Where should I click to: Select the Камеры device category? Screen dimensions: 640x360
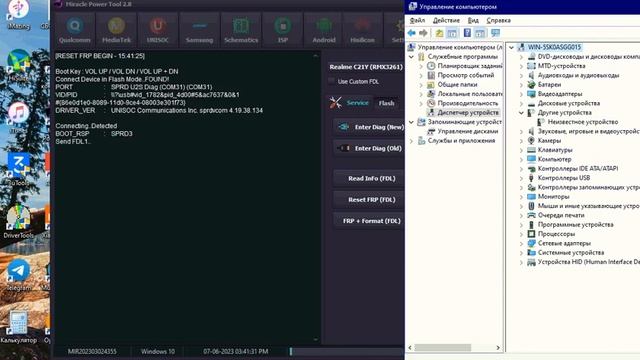click(x=549, y=140)
